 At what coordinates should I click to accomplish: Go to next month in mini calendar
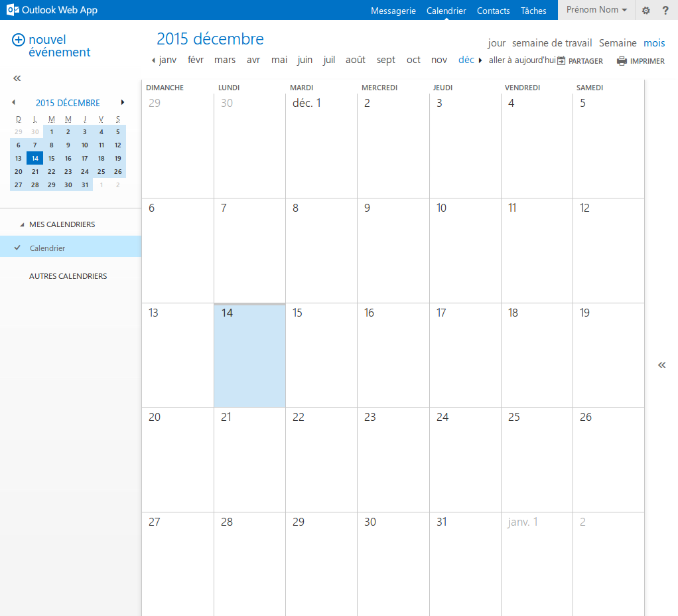point(123,103)
